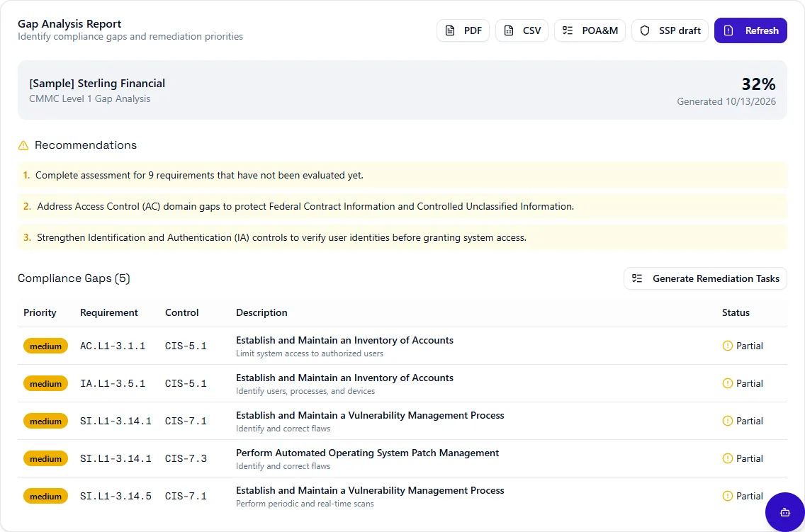Click requirement AC.L1-3.1.1
Screen dimensions: 805x532
[x=113, y=346]
